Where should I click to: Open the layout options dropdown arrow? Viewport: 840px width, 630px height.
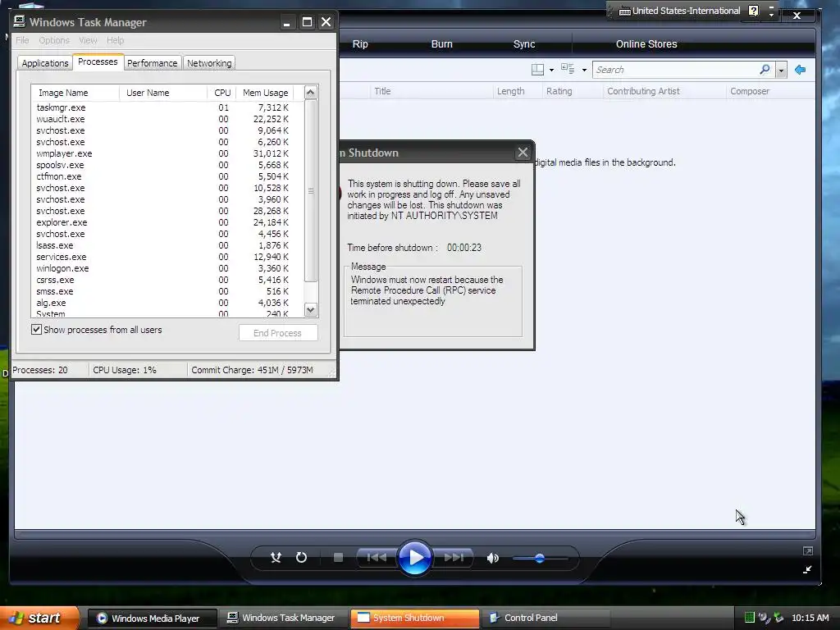(551, 71)
